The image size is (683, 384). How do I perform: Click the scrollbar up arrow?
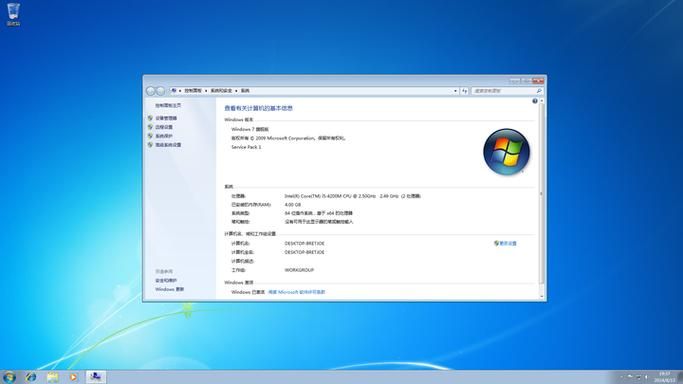541,101
